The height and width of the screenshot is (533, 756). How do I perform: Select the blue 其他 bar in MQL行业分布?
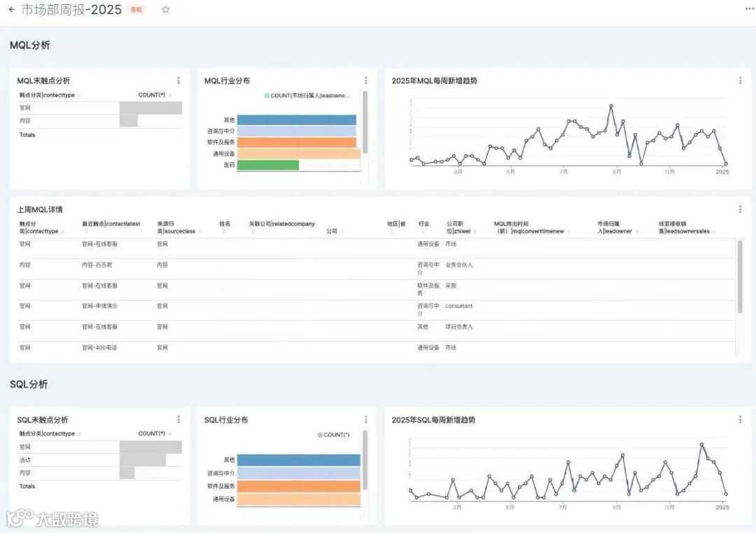[297, 120]
